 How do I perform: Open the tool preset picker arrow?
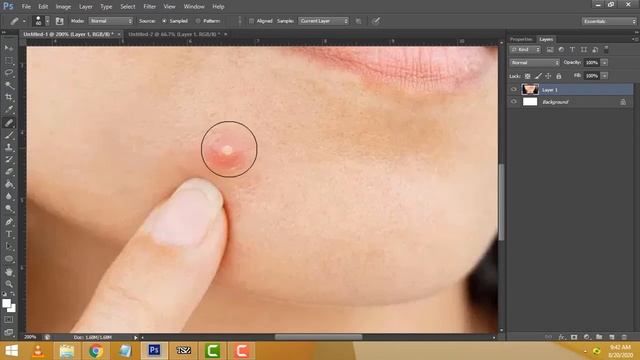point(24,21)
